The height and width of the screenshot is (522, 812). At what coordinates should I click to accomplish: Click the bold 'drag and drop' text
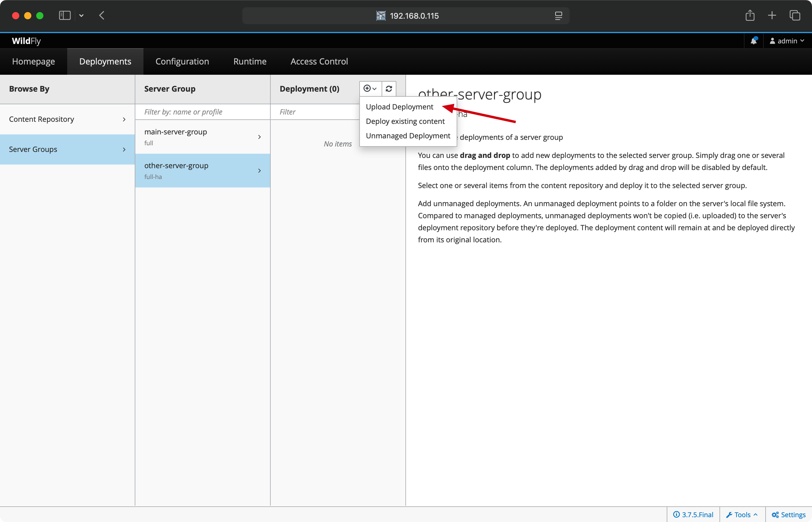click(x=485, y=155)
